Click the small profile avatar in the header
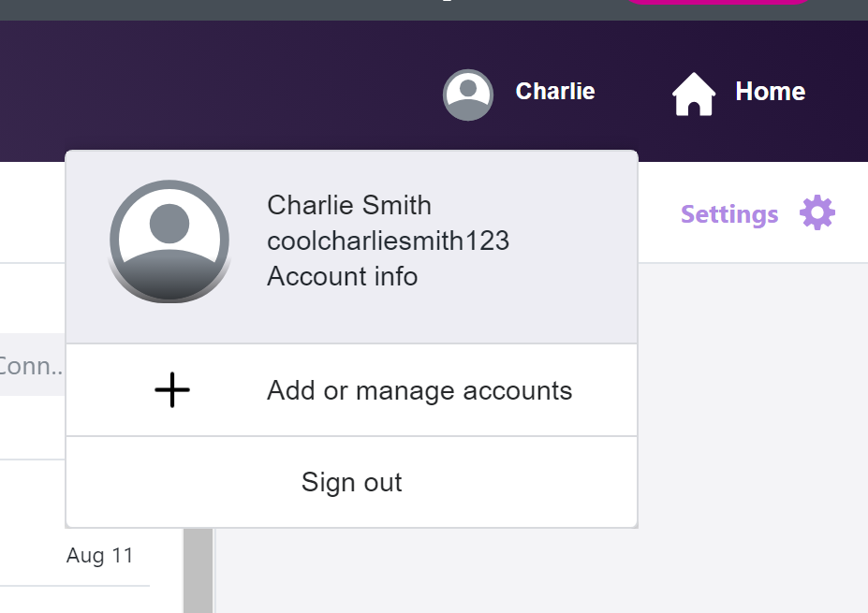868x613 pixels. point(468,94)
